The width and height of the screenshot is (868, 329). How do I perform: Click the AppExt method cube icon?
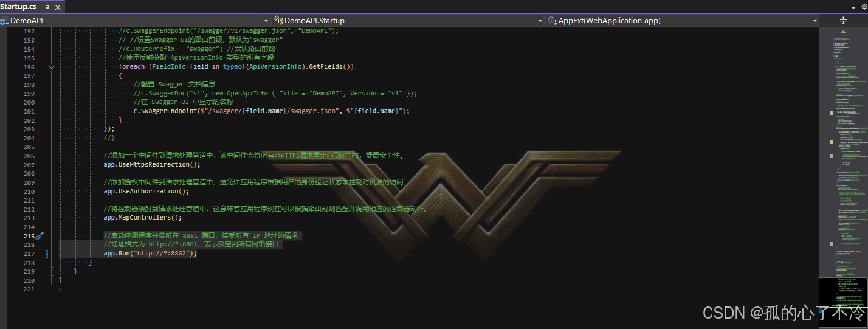pos(552,21)
